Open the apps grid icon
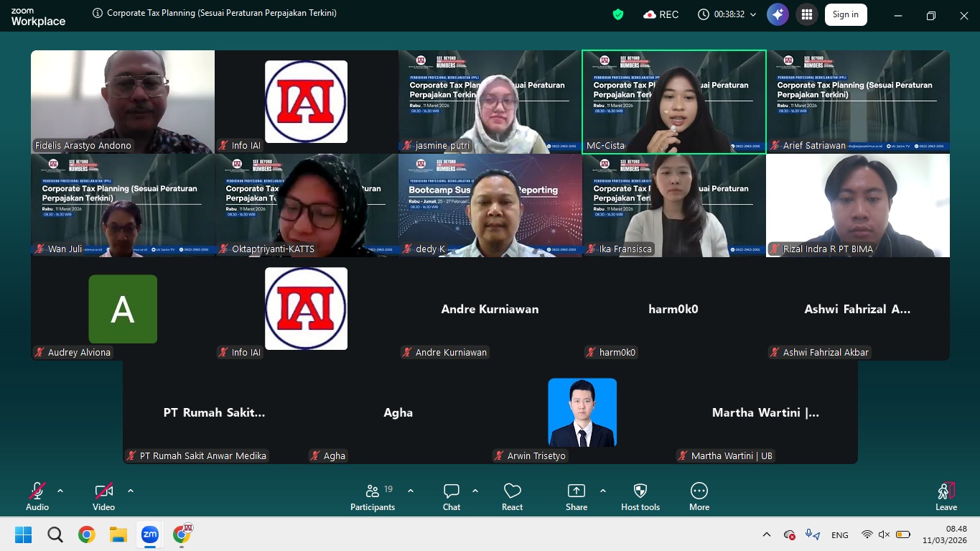The image size is (980, 551). (807, 14)
